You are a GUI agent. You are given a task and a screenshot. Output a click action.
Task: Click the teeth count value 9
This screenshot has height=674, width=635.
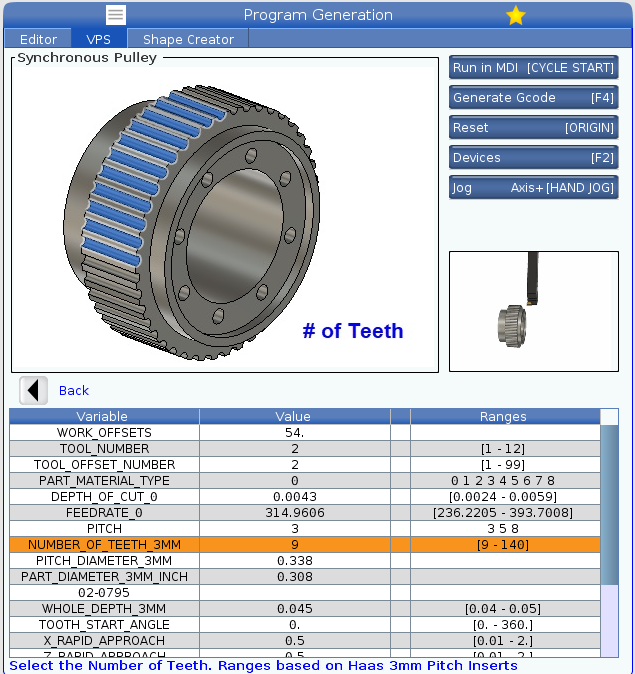click(x=294, y=545)
